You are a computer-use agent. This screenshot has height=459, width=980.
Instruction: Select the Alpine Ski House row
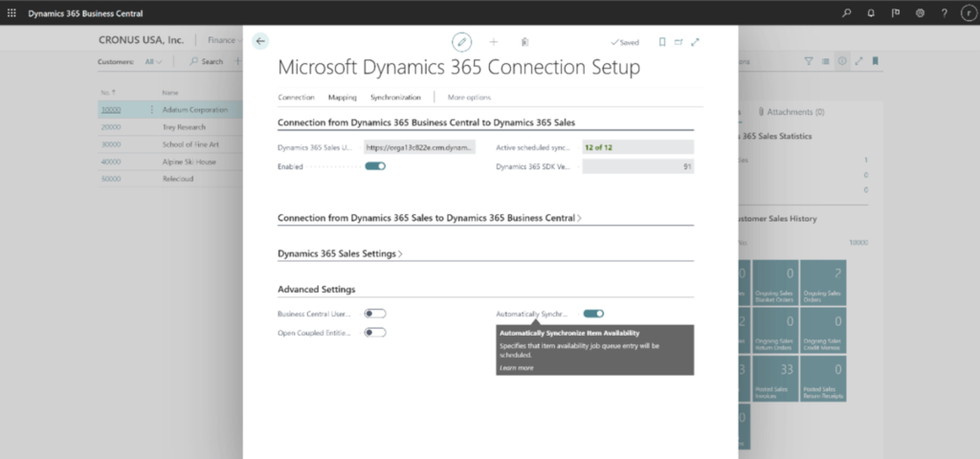[x=170, y=162]
